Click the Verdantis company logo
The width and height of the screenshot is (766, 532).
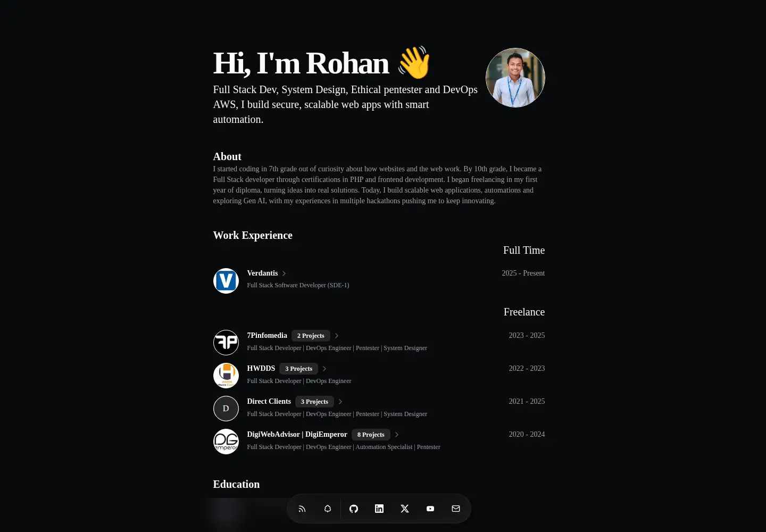click(x=226, y=281)
